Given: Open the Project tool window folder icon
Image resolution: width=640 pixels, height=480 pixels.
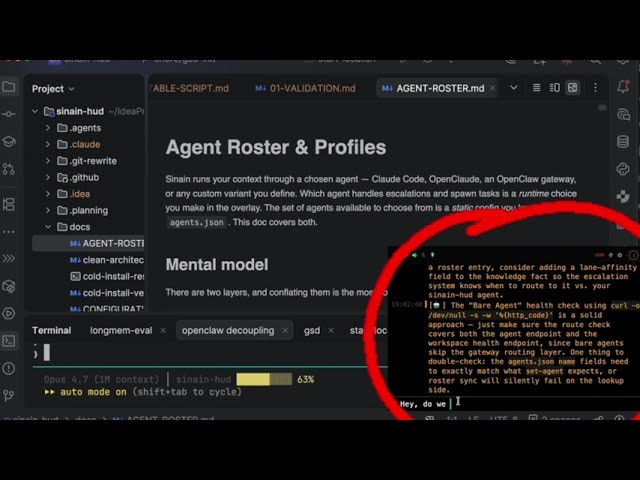Looking at the screenshot, I should click(9, 87).
